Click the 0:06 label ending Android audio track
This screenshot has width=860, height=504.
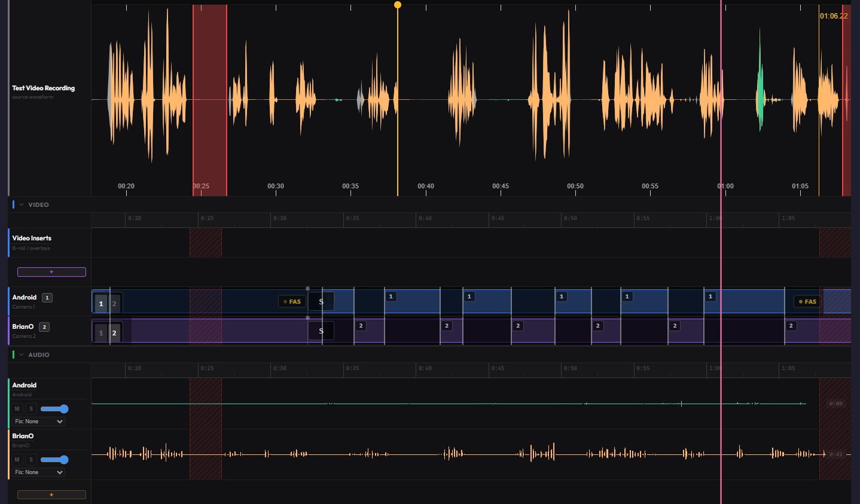point(836,404)
